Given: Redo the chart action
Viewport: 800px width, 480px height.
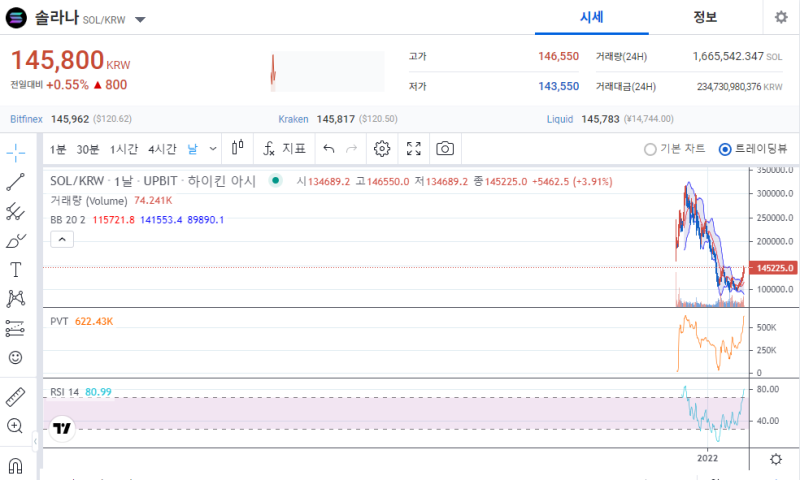Looking at the screenshot, I should pos(352,148).
